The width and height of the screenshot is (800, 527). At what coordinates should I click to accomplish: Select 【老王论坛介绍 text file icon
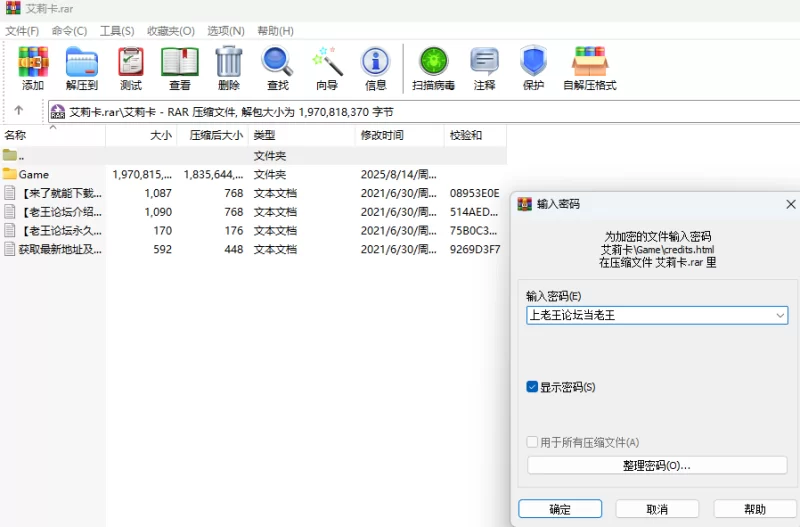coord(9,212)
